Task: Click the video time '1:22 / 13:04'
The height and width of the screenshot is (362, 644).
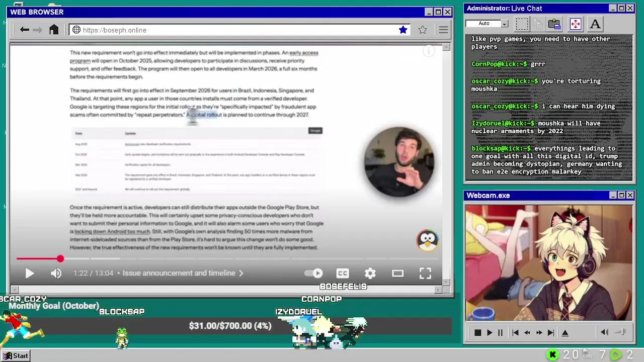Action: (x=94, y=273)
